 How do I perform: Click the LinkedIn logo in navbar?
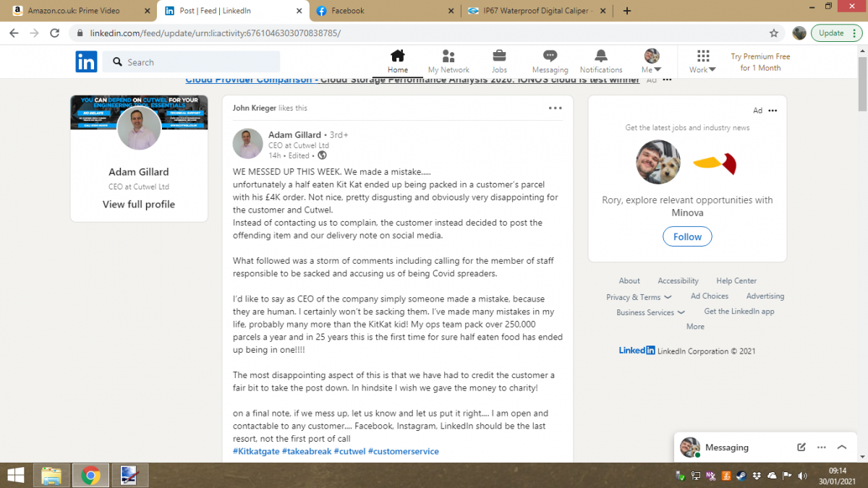point(86,61)
